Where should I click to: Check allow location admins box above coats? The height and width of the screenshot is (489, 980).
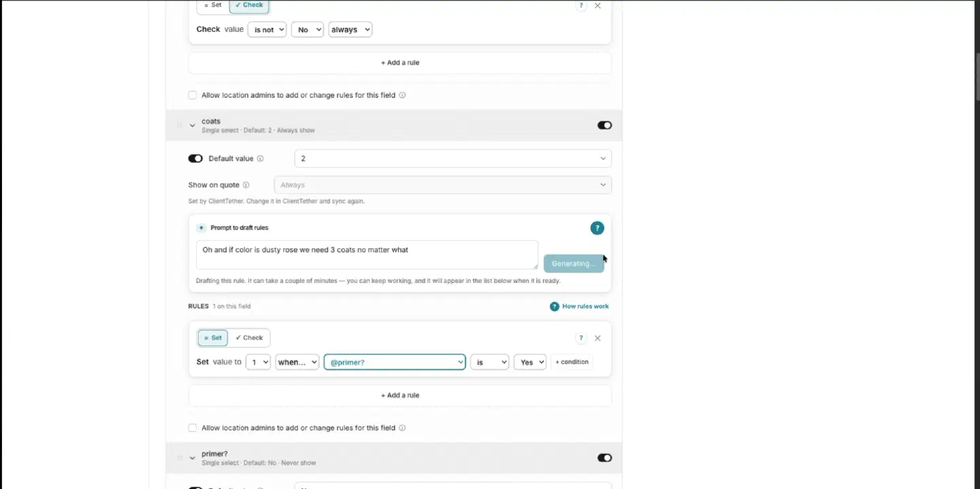(193, 95)
